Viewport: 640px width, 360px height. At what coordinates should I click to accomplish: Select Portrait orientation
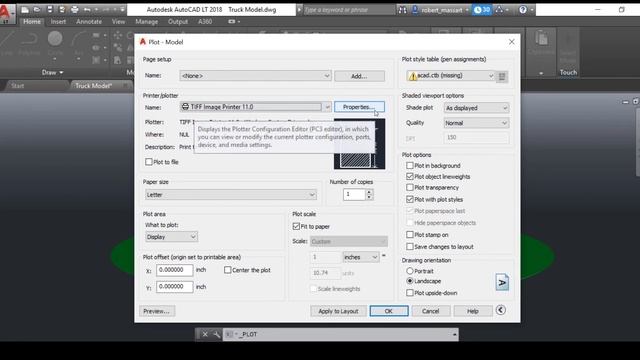coord(410,271)
